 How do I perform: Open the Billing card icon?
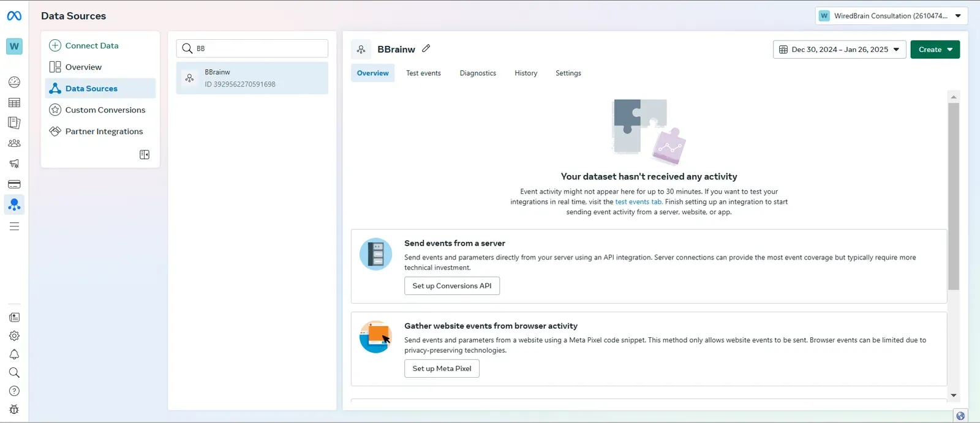click(14, 184)
